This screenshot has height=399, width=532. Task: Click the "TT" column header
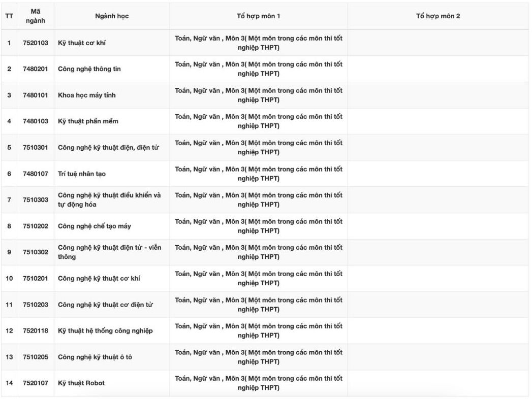(9, 16)
